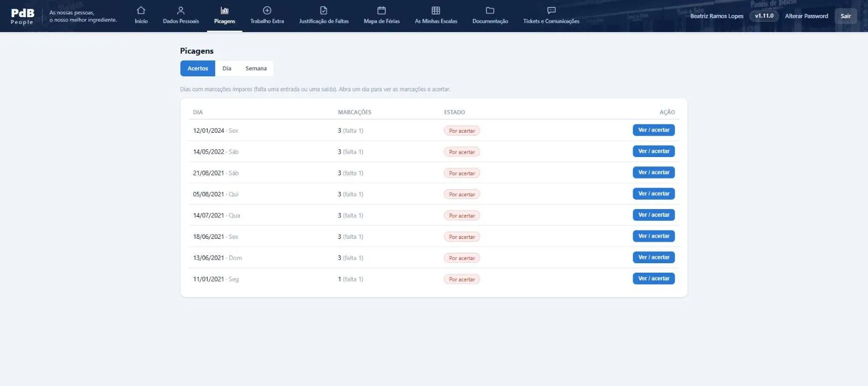This screenshot has height=386, width=868.
Task: Switch to the Dia tab
Action: pyautogui.click(x=227, y=69)
